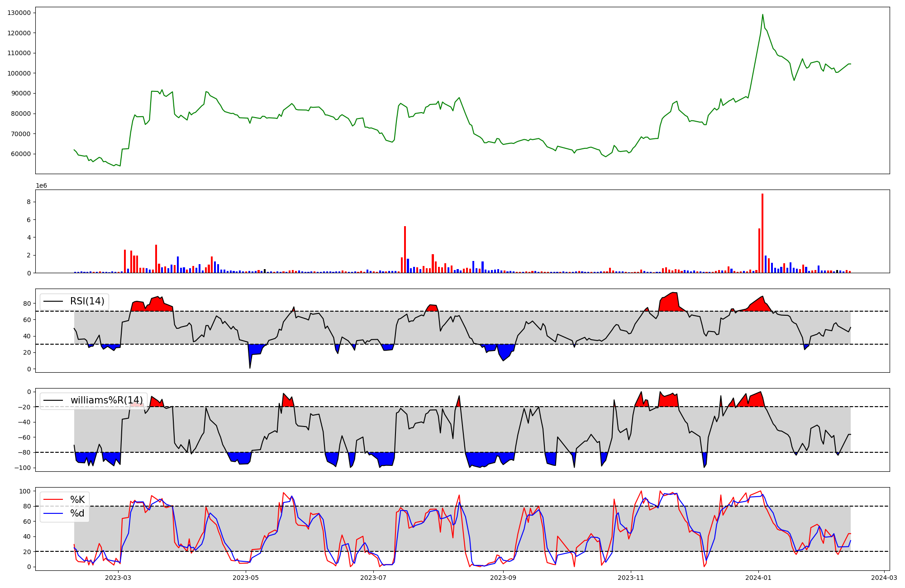
Task: Click the 2023-07 date tick label
Action: pyautogui.click(x=373, y=578)
